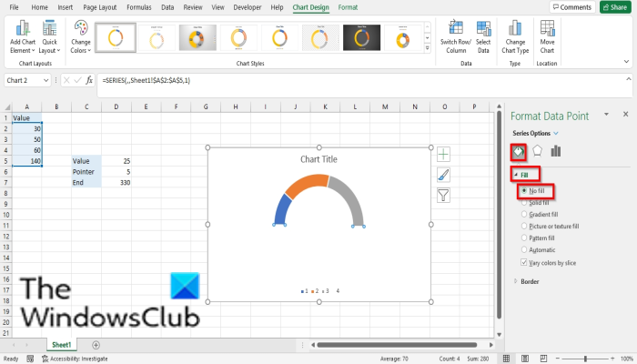This screenshot has width=637, height=364.
Task: Click zoom out minus button
Action: click(558, 359)
